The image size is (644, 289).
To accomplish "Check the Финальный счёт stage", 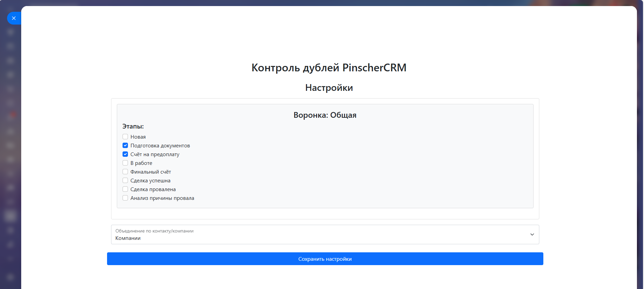I will (x=125, y=172).
